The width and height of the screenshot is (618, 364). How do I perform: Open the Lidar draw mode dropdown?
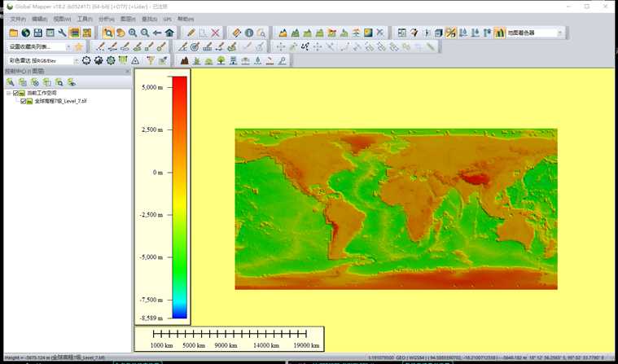[x=76, y=61]
